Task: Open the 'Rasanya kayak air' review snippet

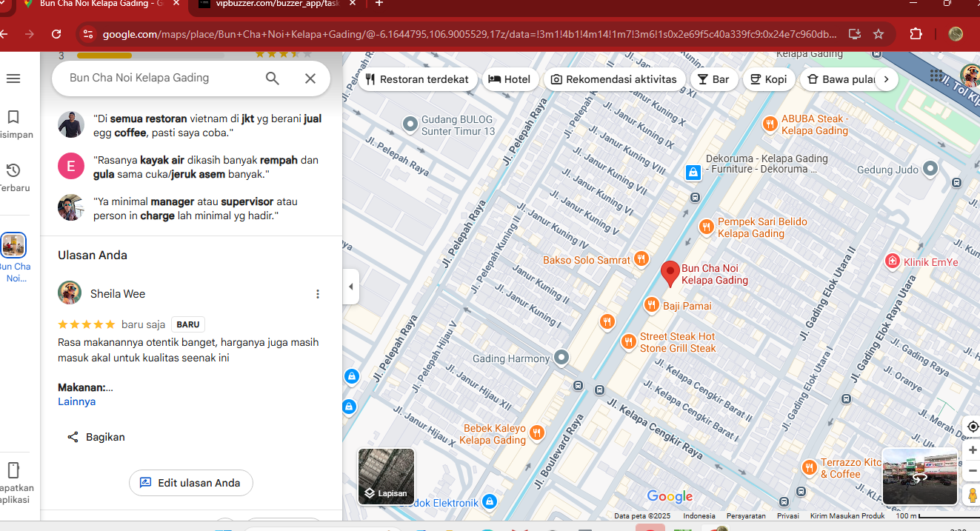Action: [x=191, y=167]
